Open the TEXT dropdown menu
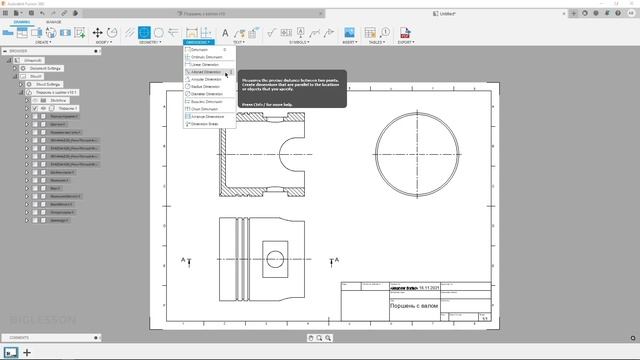The height and width of the screenshot is (360, 640). point(239,42)
